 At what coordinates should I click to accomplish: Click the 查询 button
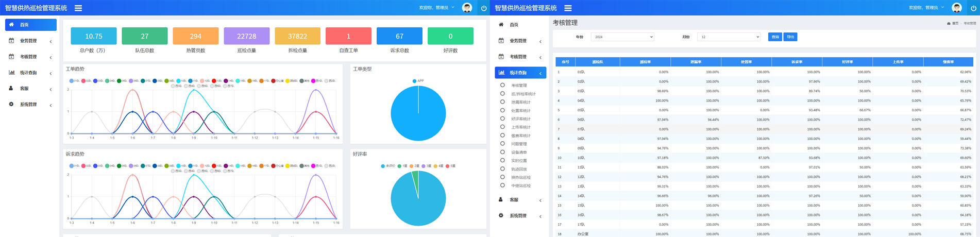coord(774,37)
